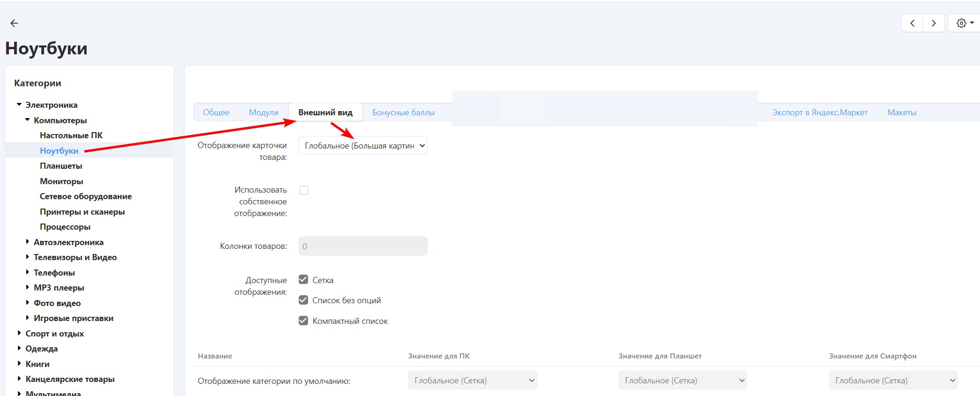The width and height of the screenshot is (980, 396).
Task: Open Отображение карточки товара dropdown
Action: [363, 146]
